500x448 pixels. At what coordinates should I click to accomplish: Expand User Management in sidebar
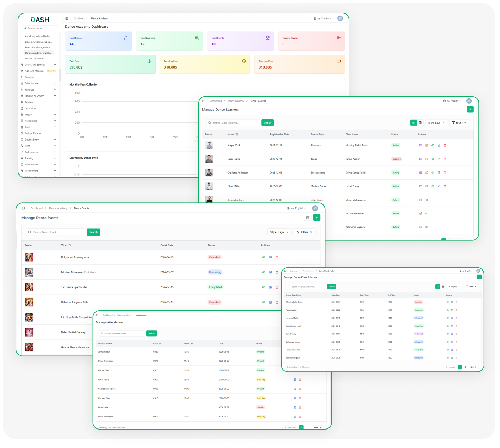coord(38,65)
